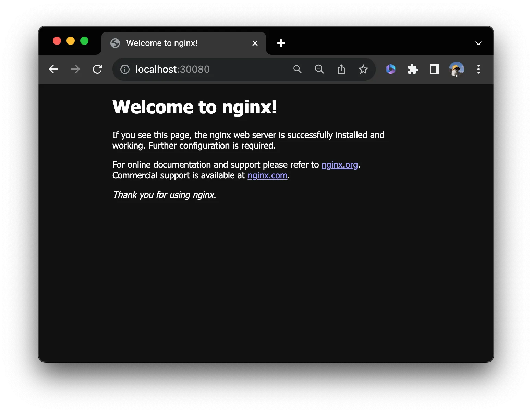Open a new tab with plus button
Screen dimensions: 532x413
click(281, 43)
